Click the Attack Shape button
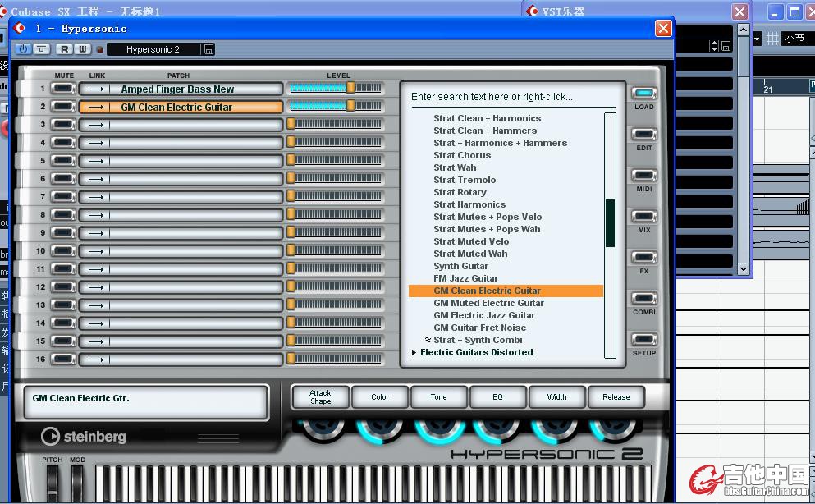Image resolution: width=815 pixels, height=504 pixels. [321, 397]
